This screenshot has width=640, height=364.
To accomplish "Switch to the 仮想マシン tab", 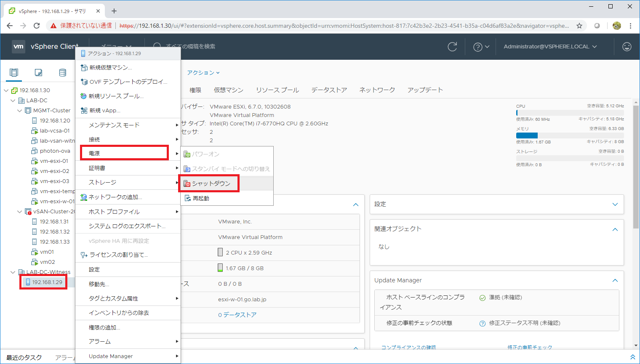I will 229,90.
